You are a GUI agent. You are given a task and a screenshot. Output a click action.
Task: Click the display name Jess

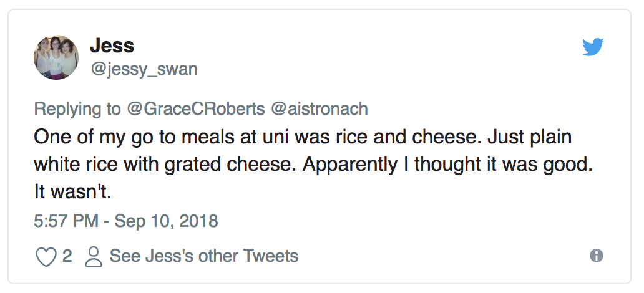(112, 46)
